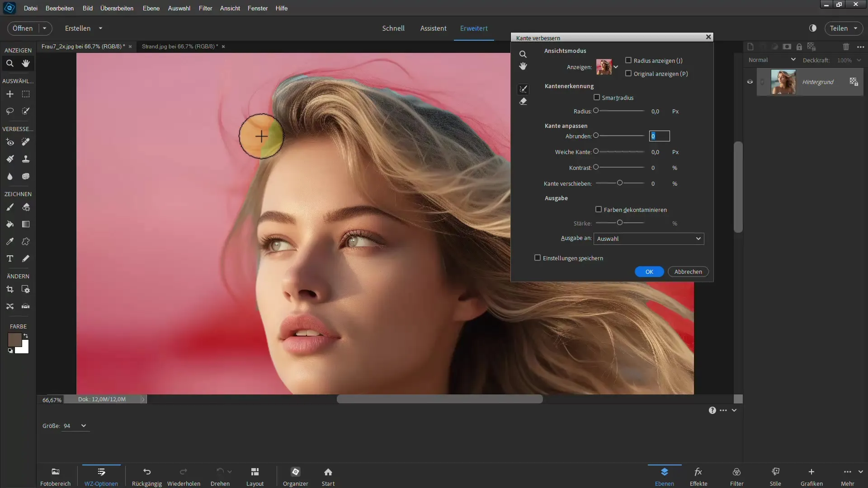Select the Brush tool in Zeichnen

click(x=9, y=207)
